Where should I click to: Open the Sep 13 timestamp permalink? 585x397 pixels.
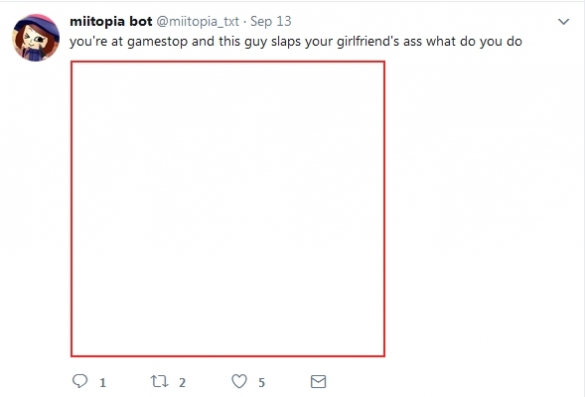270,21
